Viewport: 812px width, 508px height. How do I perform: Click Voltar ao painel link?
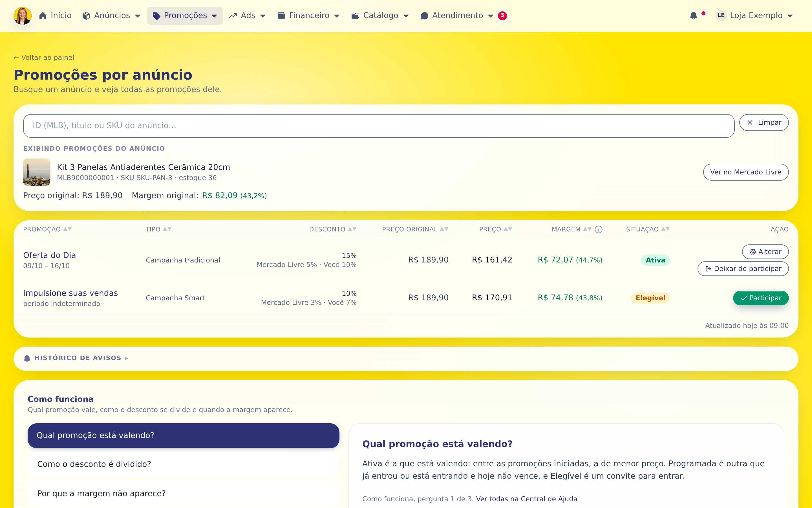point(44,58)
